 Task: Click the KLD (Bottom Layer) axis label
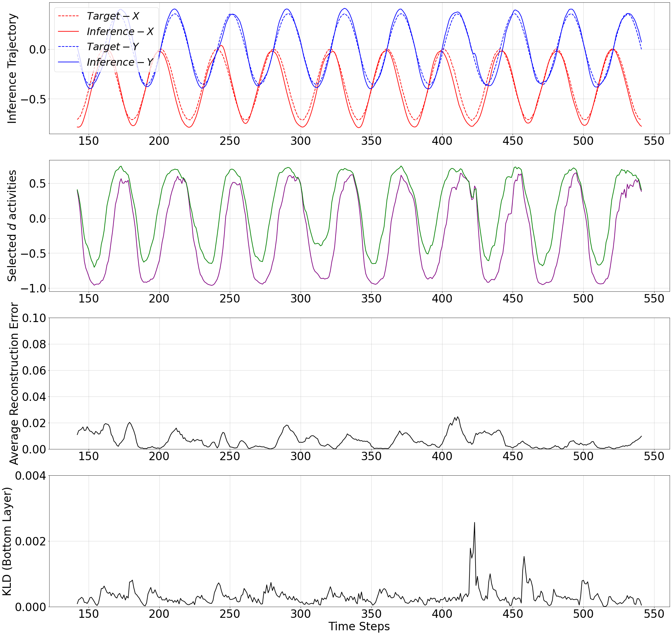(7, 541)
